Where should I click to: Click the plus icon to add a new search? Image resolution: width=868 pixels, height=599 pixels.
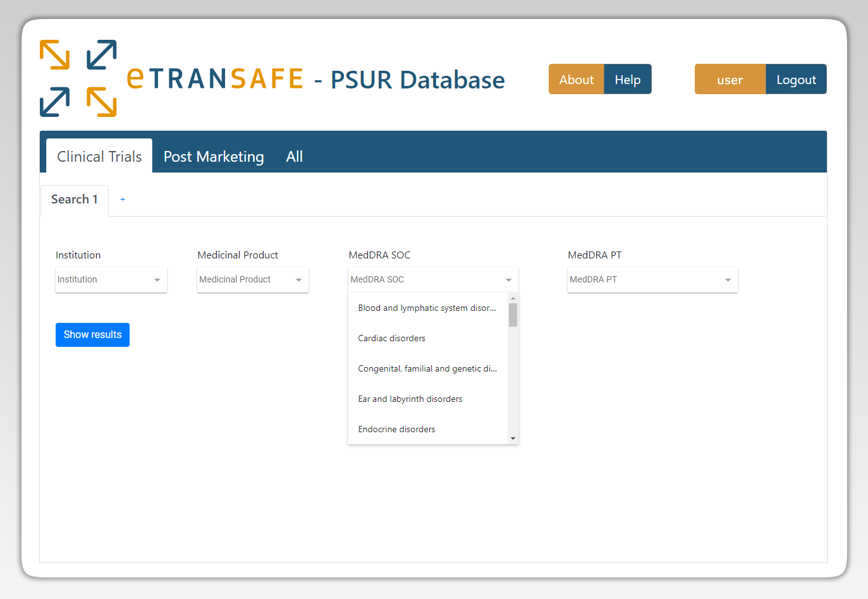[123, 199]
